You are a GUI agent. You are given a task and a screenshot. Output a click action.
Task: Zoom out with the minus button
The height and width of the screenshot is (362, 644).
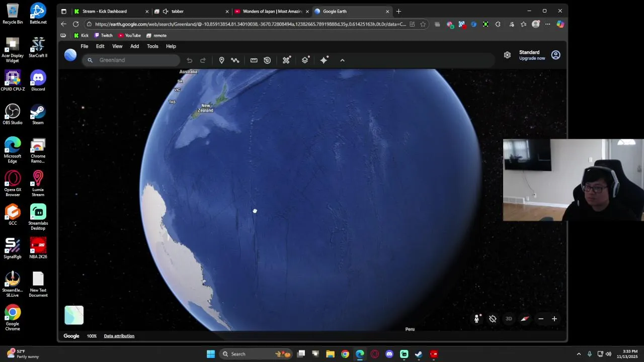coord(541,319)
